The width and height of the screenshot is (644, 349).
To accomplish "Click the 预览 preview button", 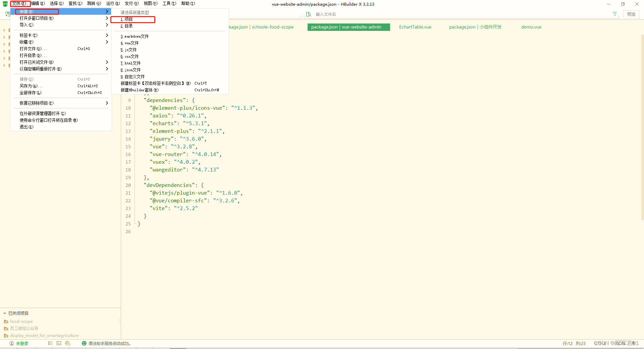I will pyautogui.click(x=631, y=14).
